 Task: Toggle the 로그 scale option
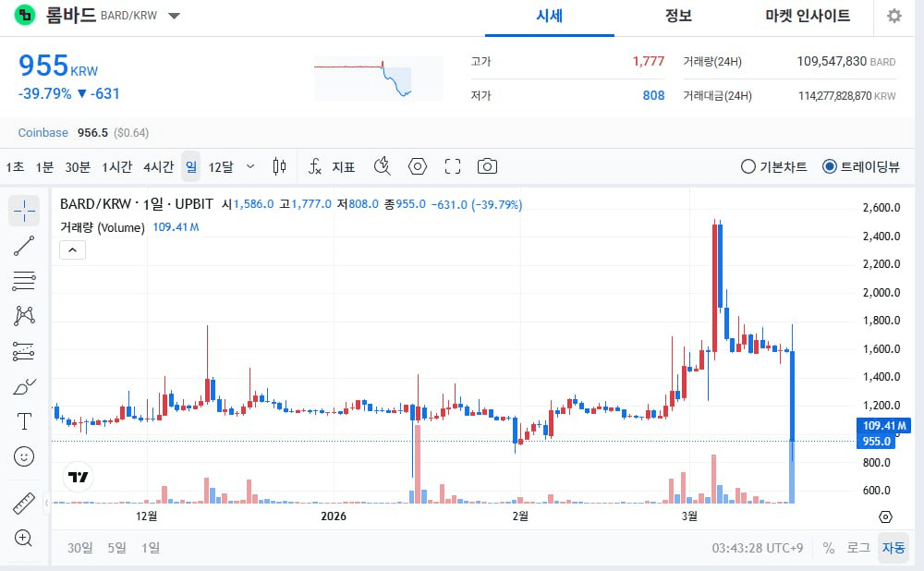pos(858,547)
